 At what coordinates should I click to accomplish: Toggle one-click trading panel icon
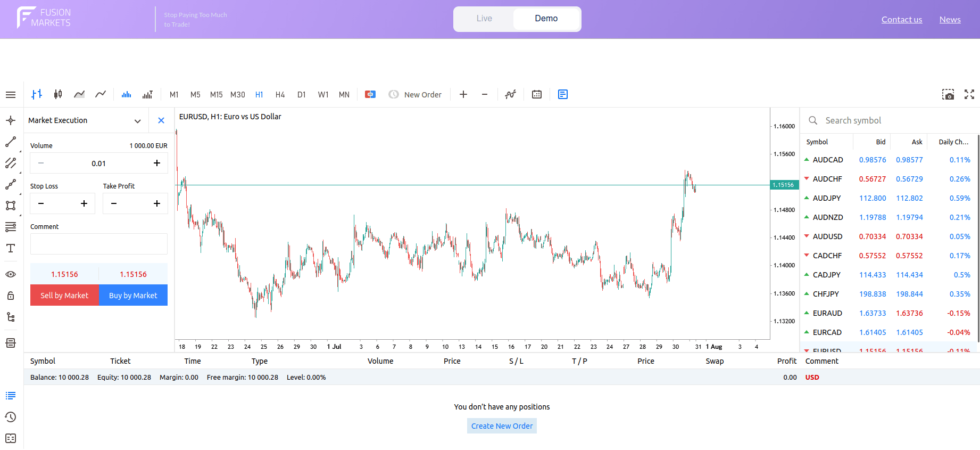[370, 94]
